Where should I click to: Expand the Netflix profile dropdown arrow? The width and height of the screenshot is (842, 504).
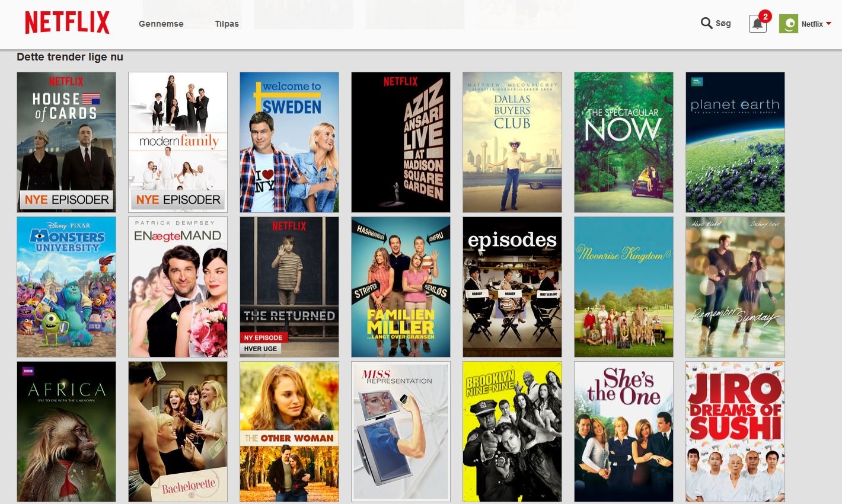[x=828, y=24]
